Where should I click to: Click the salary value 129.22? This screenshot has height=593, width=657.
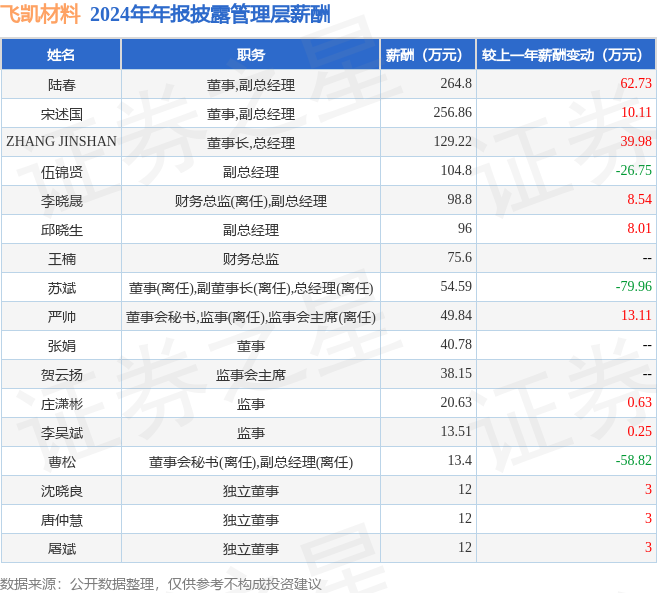[453, 141]
